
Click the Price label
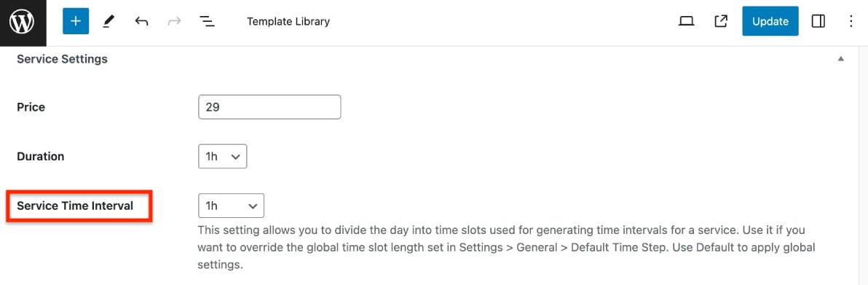click(31, 107)
